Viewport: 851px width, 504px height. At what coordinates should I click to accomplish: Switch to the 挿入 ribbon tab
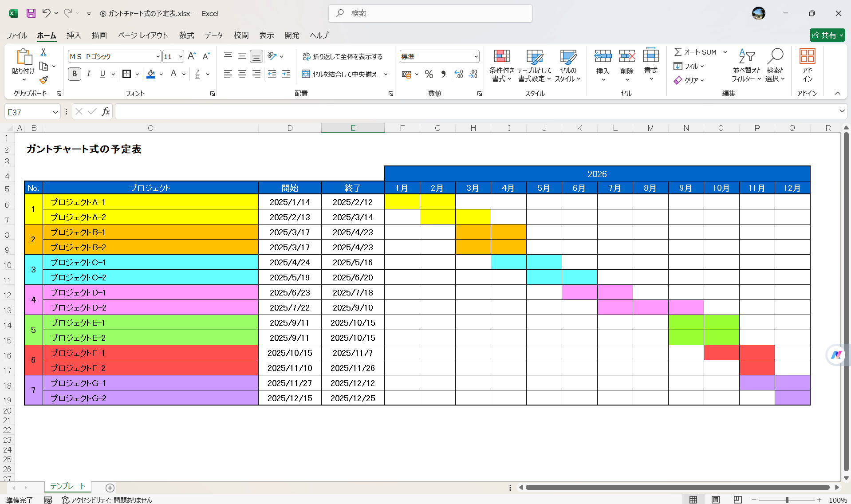[73, 35]
